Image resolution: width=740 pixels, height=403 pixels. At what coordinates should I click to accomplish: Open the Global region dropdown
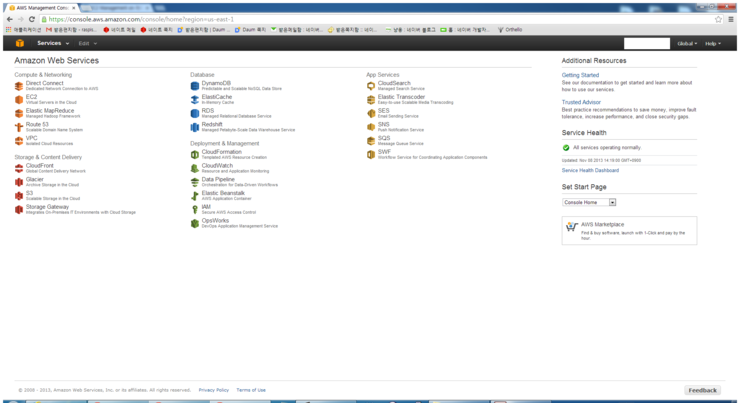pyautogui.click(x=687, y=43)
